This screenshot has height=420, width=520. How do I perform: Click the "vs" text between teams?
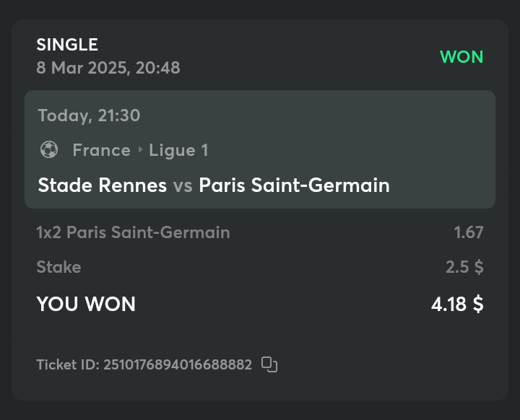point(183,186)
